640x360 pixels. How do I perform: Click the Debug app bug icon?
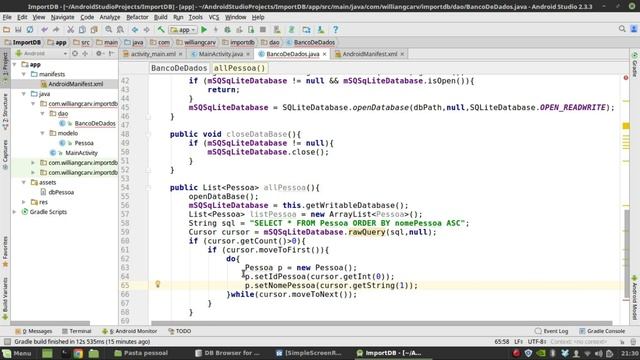[227, 29]
